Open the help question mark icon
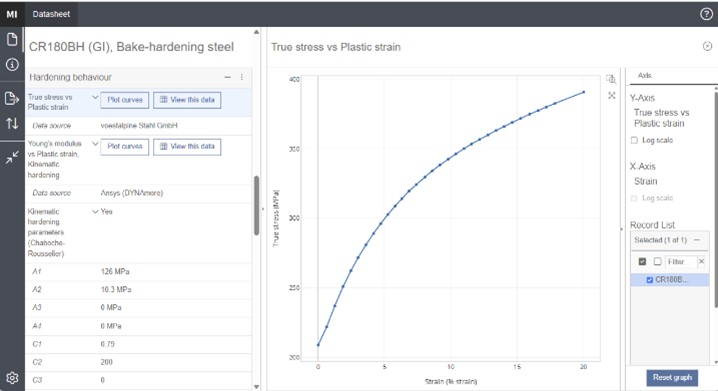 706,14
